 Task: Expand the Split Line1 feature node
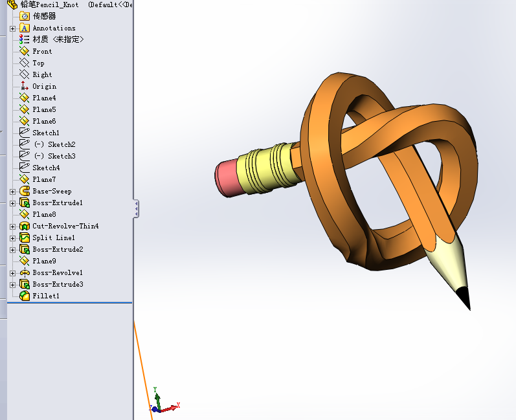12,238
